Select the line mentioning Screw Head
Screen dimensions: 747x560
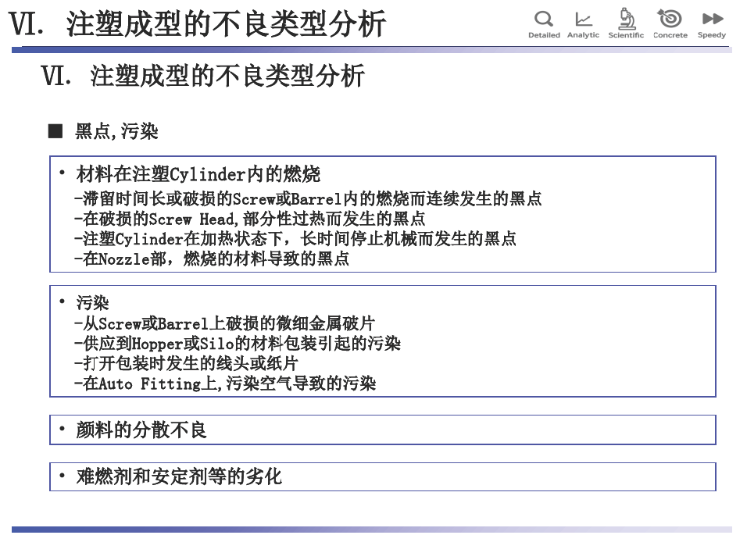tap(250, 219)
